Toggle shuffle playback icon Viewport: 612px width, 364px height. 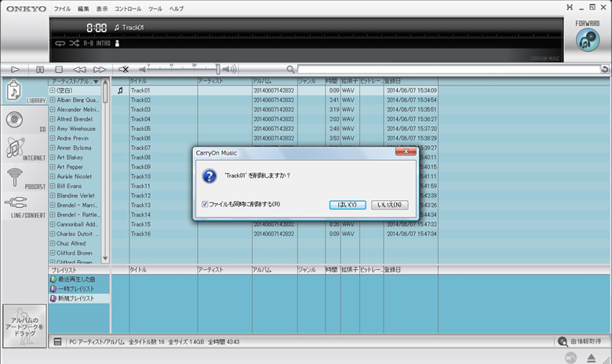tap(73, 43)
